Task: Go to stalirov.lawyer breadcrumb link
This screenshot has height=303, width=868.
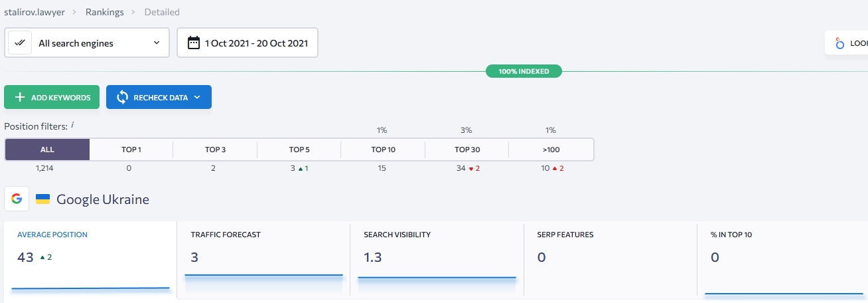Action: [35, 12]
